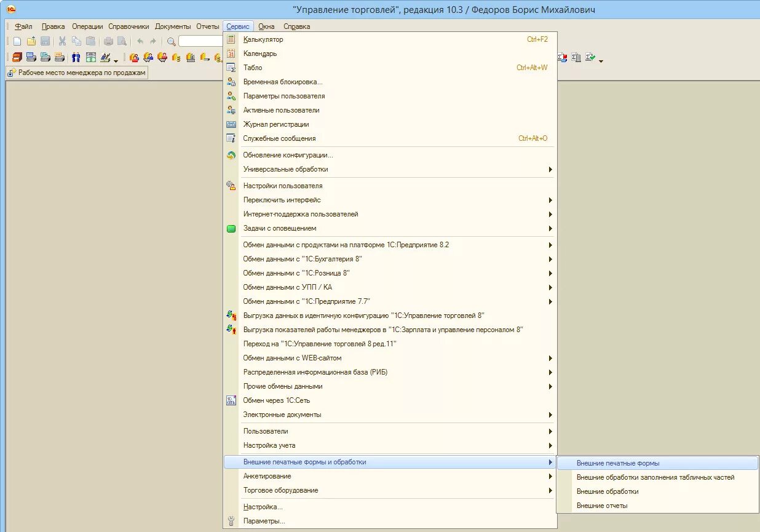Image resolution: width=760 pixels, height=532 pixels.
Task: Choose Настройка учета menu item
Action: coord(390,445)
